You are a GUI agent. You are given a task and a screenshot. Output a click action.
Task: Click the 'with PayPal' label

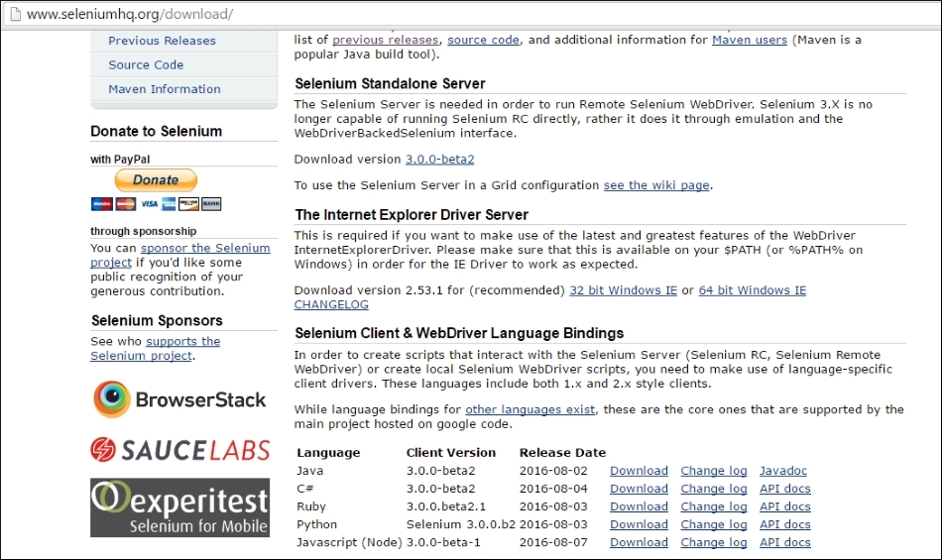pos(120,159)
